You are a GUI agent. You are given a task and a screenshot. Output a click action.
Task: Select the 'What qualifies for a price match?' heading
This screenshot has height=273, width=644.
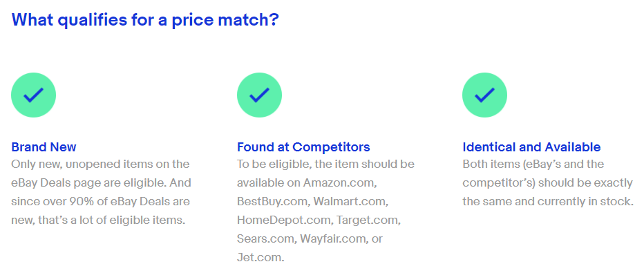point(145,19)
